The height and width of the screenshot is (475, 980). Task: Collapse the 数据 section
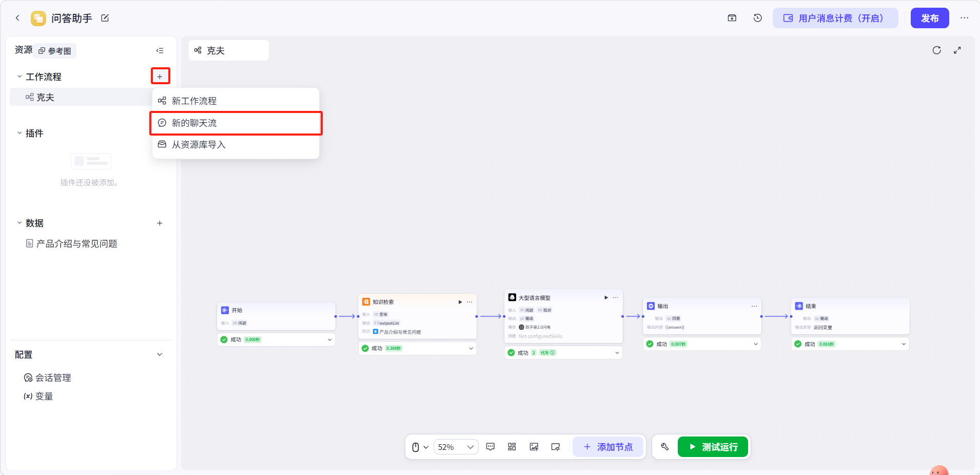tap(19, 223)
